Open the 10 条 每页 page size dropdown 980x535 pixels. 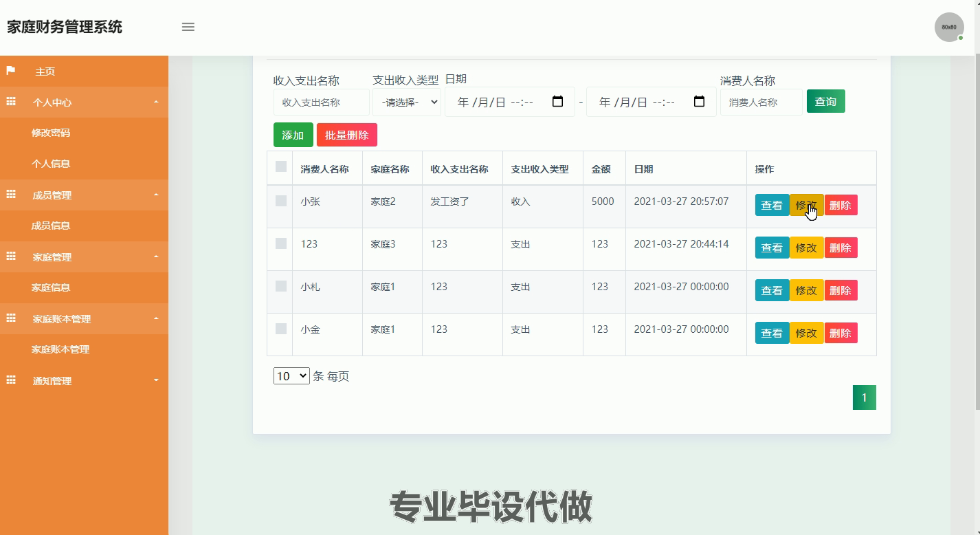tap(291, 376)
